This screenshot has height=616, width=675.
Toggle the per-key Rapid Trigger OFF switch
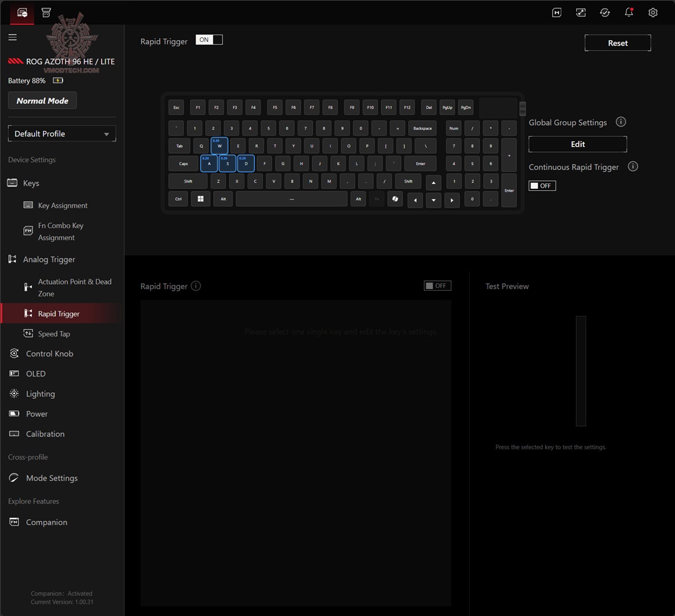tap(437, 286)
